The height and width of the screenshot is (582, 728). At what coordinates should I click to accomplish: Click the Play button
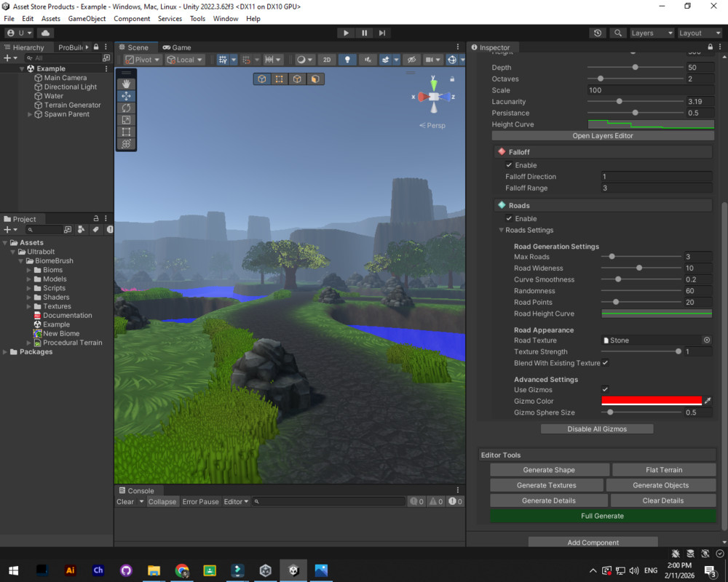tap(346, 33)
